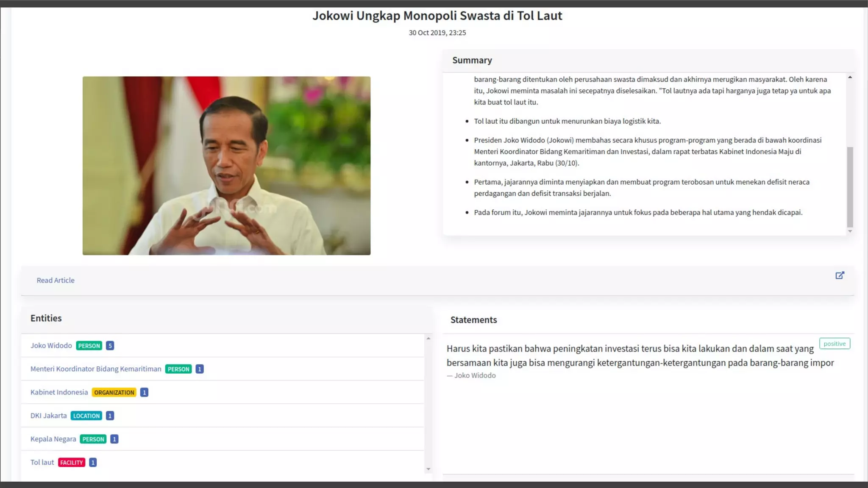Image resolution: width=868 pixels, height=488 pixels.
Task: Click the date text 30 Oct 2019, 23:25
Action: coord(437,33)
